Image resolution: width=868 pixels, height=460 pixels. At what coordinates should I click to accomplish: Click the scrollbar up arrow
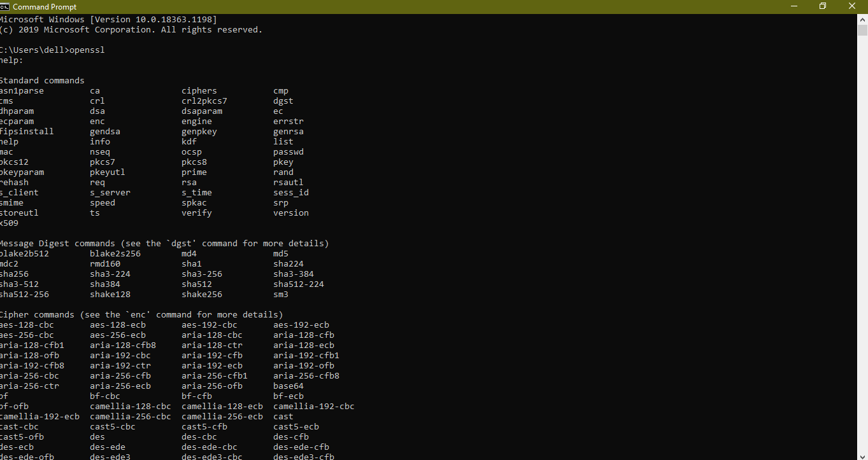(x=862, y=19)
